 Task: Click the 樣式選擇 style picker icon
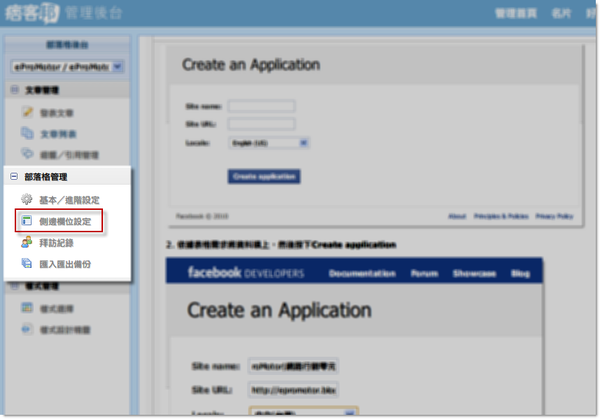point(27,307)
